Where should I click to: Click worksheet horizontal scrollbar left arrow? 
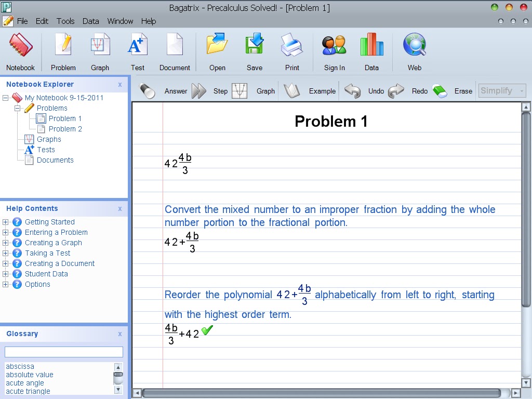coord(137,393)
